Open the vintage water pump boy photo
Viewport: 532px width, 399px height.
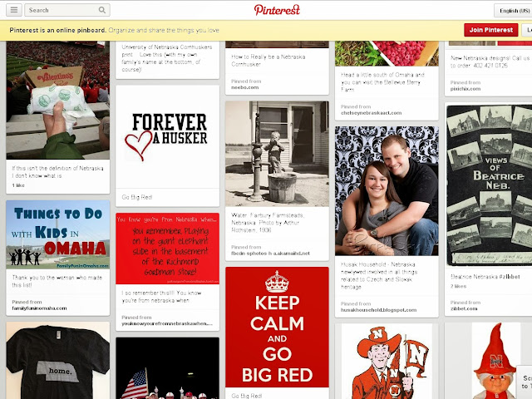pyautogui.click(x=277, y=154)
